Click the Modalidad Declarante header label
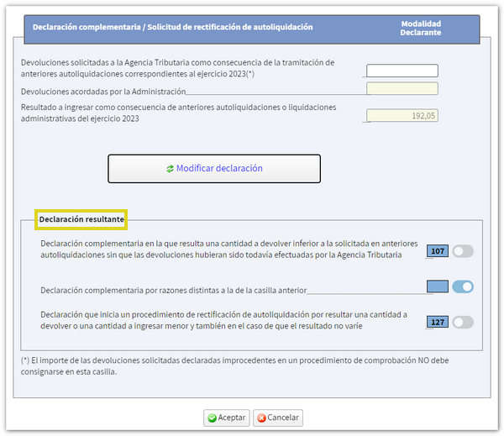Viewport: 504px width, 436px height. tap(421, 28)
